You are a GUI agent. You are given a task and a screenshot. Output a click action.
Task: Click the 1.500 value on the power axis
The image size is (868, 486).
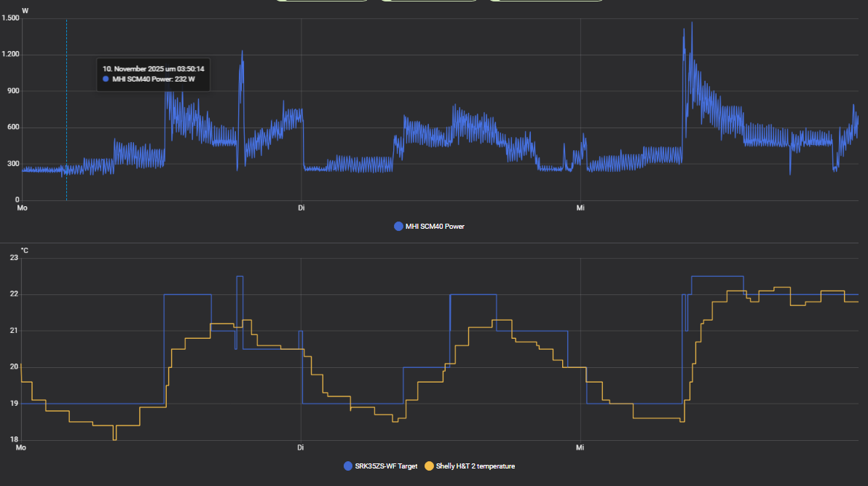click(x=10, y=18)
